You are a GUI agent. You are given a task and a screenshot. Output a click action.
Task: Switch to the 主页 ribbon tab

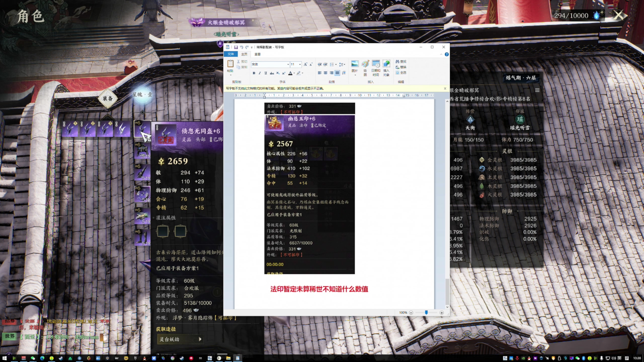pyautogui.click(x=244, y=54)
